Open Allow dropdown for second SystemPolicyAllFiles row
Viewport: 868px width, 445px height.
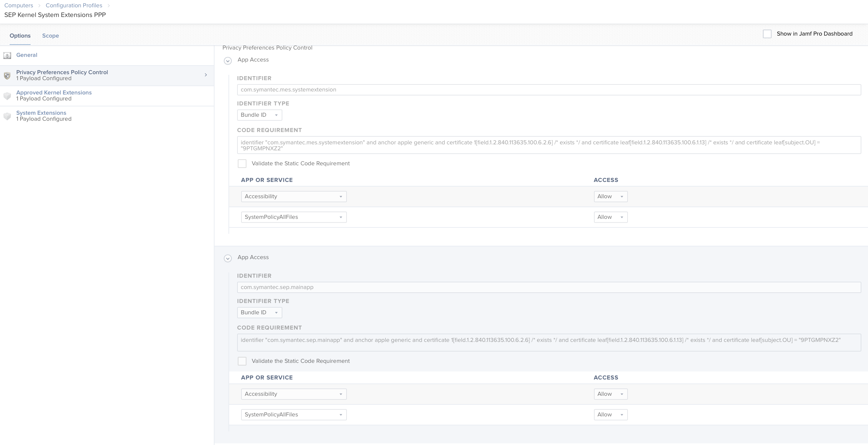tap(611, 415)
